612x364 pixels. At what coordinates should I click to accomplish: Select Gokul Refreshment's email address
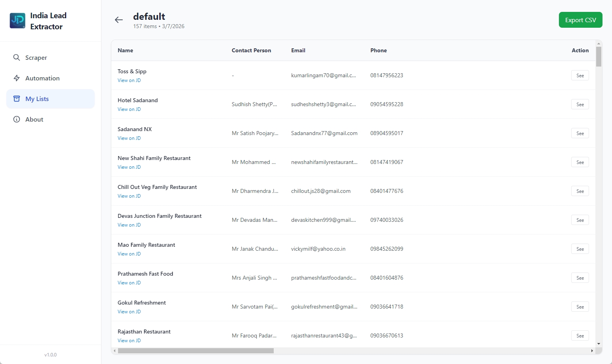point(324,307)
